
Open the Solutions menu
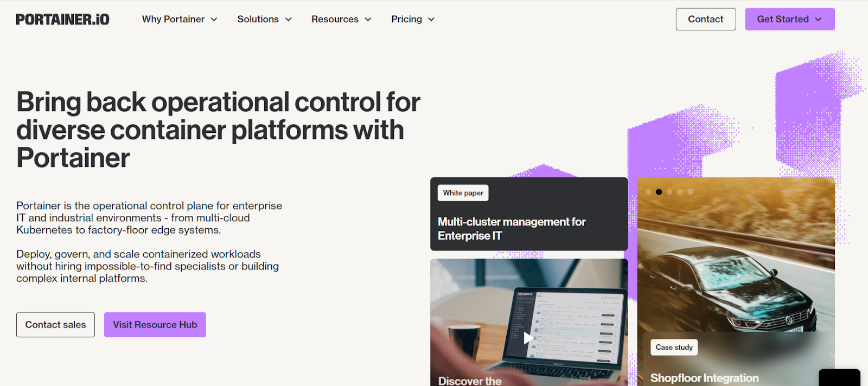point(264,19)
